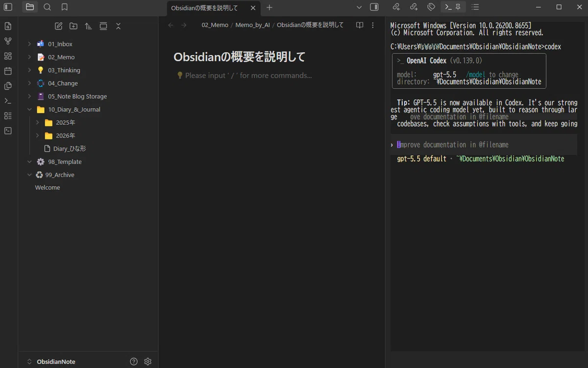Open the note's more options menu
The height and width of the screenshot is (368, 588).
[x=373, y=25]
